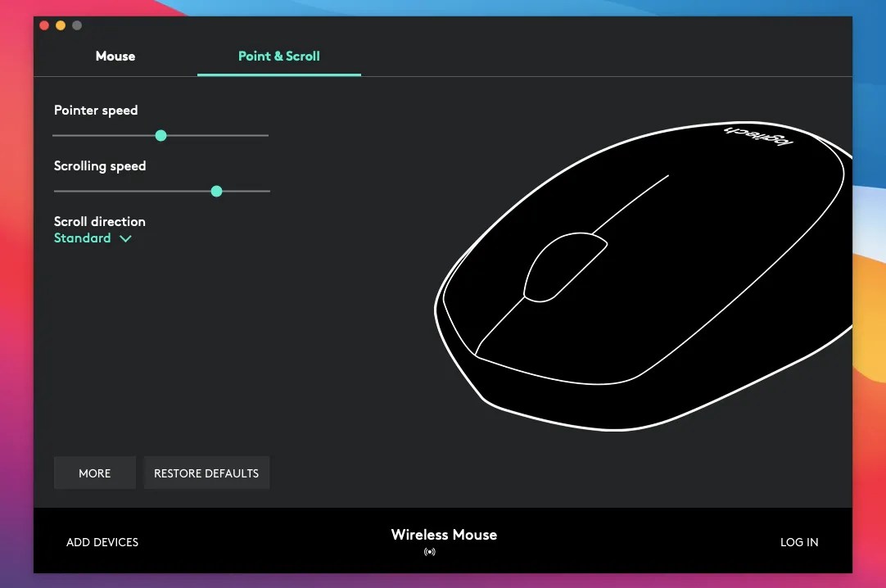This screenshot has height=588, width=886.
Task: Click LOG IN
Action: [x=799, y=542]
